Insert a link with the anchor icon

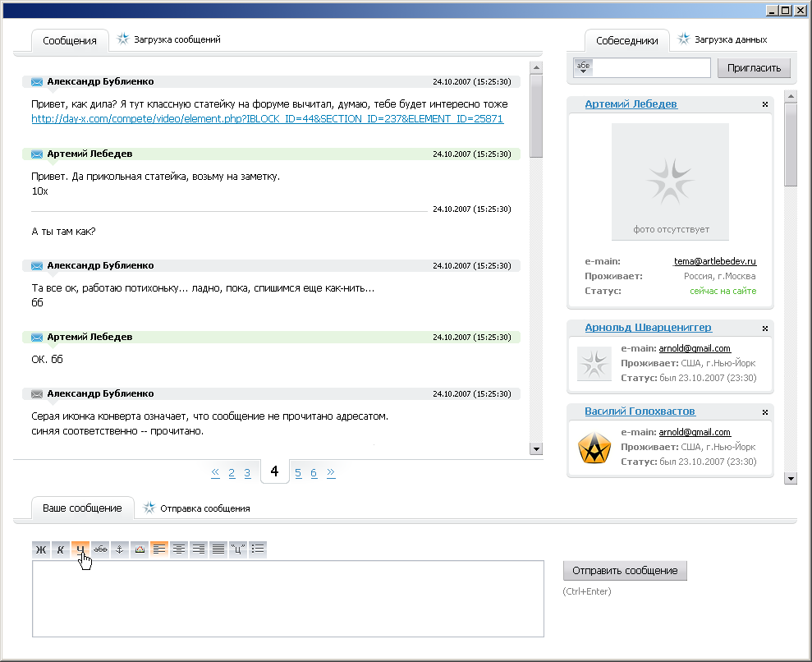(x=120, y=549)
